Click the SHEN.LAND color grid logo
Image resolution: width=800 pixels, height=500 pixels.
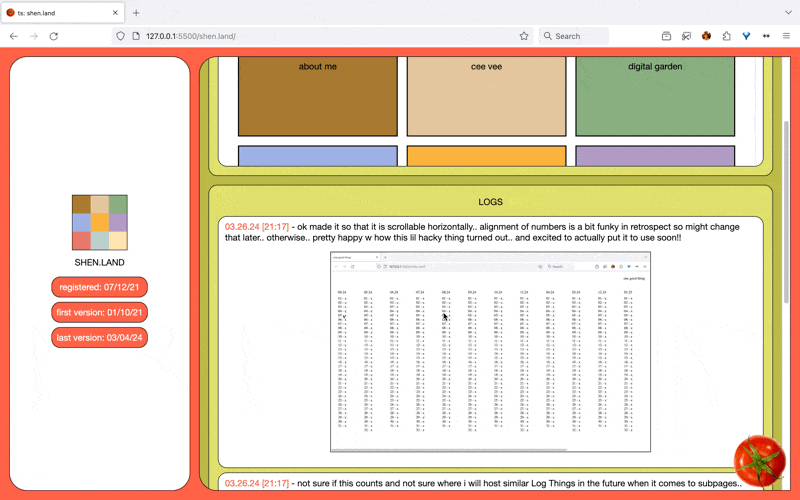tap(100, 222)
